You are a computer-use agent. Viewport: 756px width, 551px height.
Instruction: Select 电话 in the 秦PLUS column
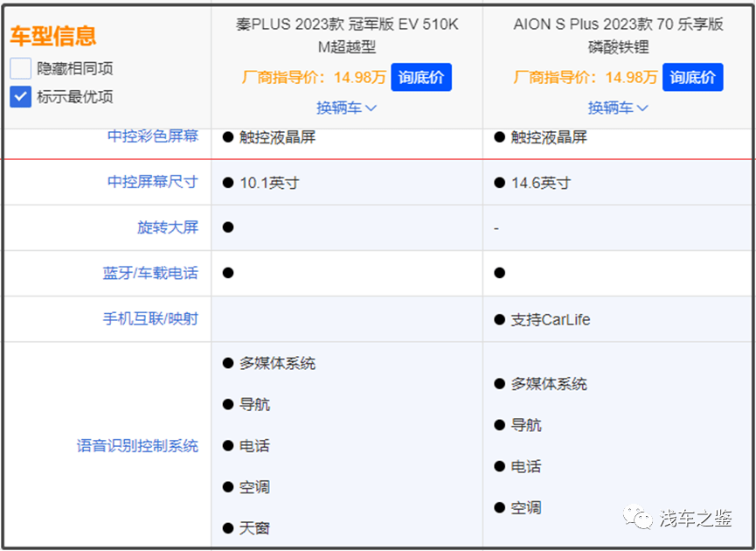254,446
